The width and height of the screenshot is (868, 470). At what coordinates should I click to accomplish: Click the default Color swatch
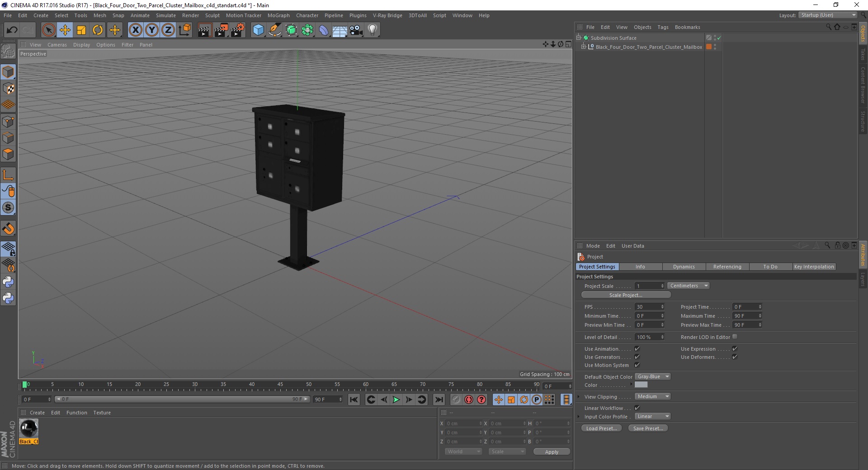click(641, 385)
